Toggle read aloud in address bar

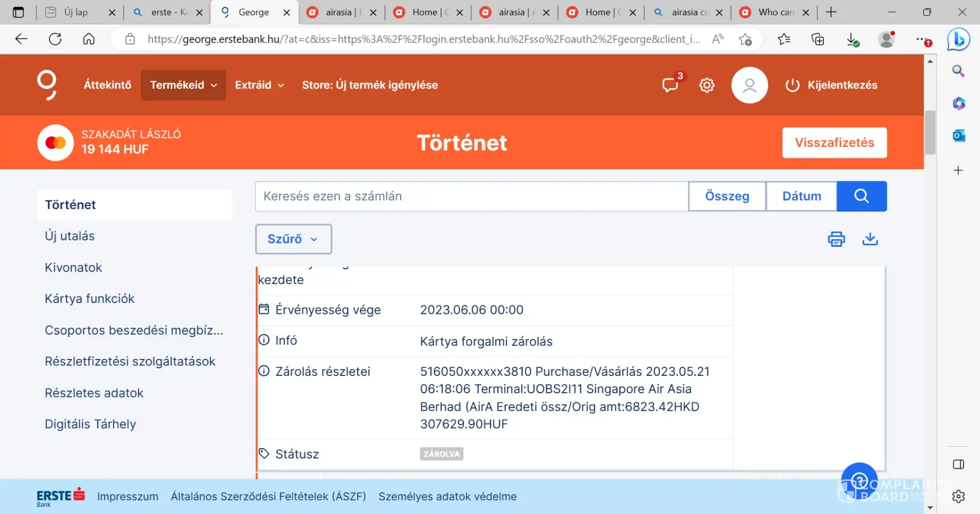pyautogui.click(x=718, y=39)
